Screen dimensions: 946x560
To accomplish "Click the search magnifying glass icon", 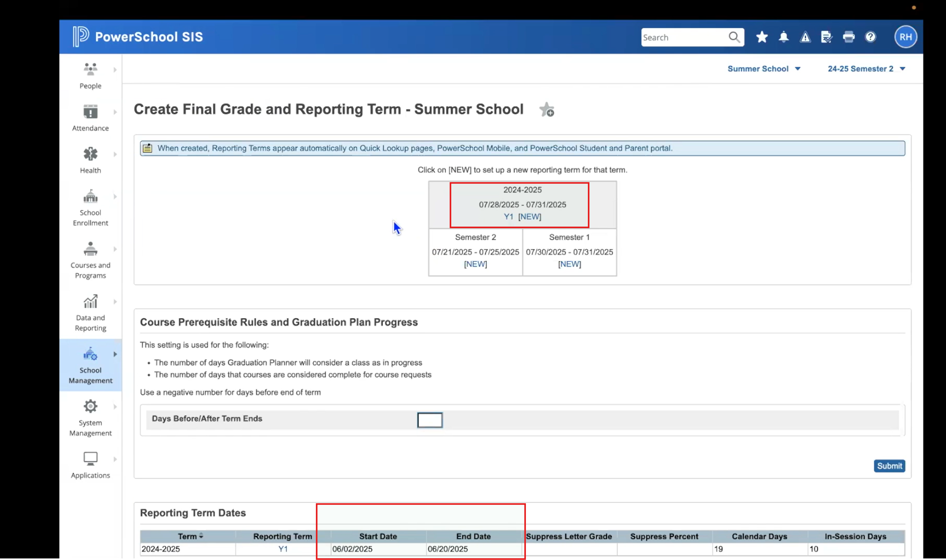I will 734,37.
